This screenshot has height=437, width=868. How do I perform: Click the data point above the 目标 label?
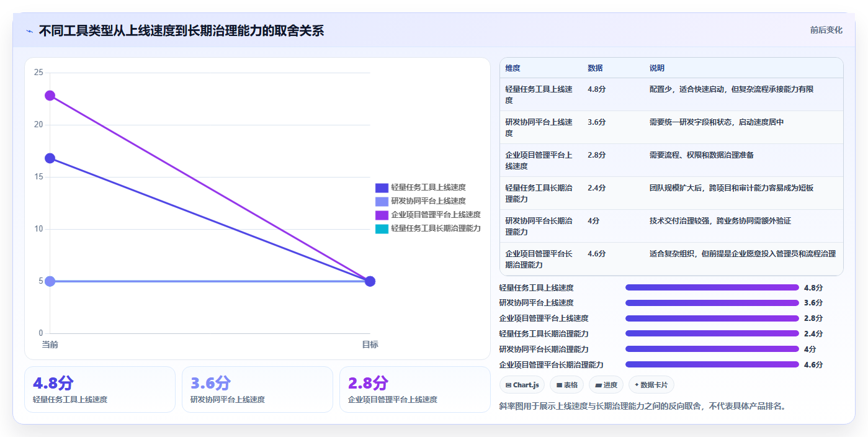click(370, 281)
